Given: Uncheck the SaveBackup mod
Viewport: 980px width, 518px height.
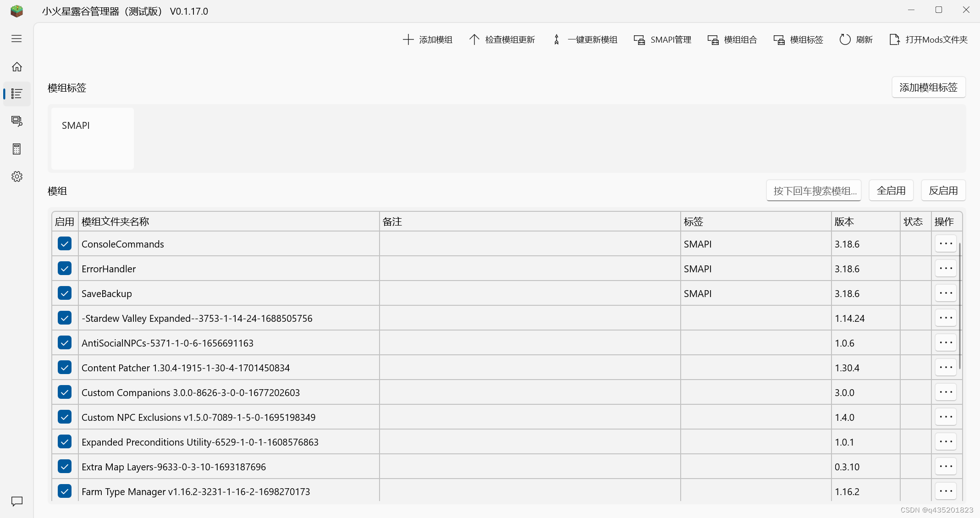Looking at the screenshot, I should pyautogui.click(x=65, y=293).
